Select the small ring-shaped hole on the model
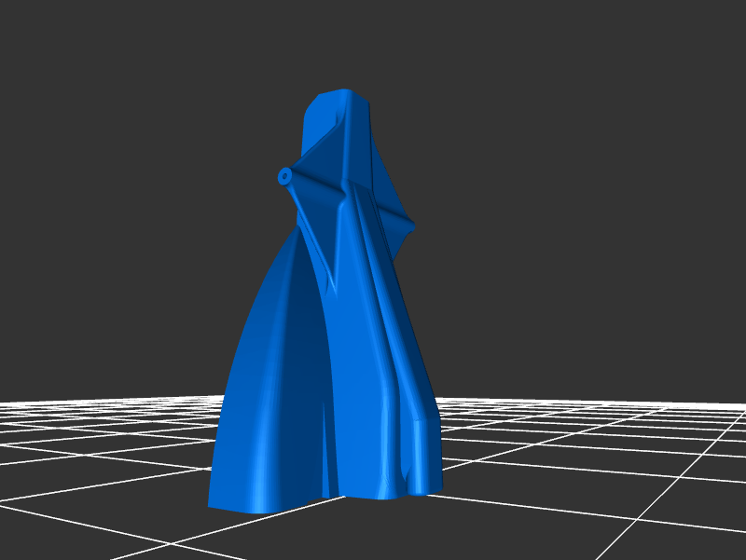746x560 pixels. coord(283,175)
